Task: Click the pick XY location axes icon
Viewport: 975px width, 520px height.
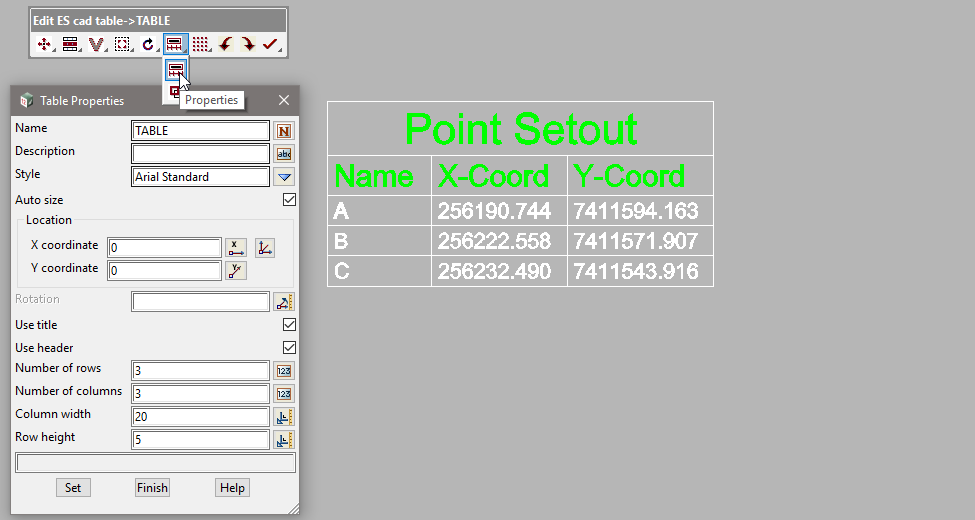Action: point(264,248)
